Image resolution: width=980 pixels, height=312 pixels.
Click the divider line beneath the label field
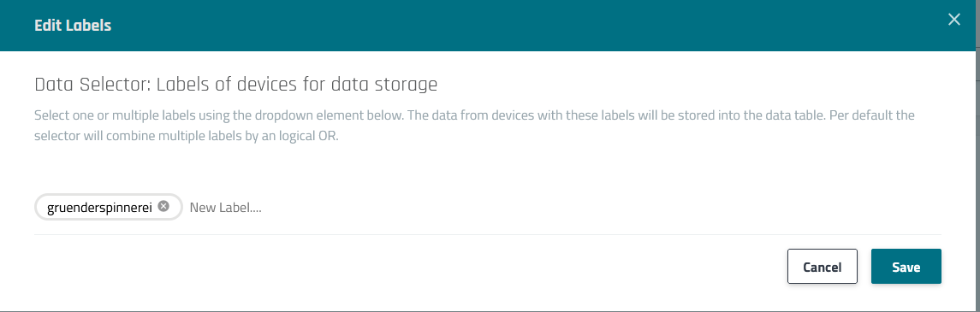click(x=488, y=234)
